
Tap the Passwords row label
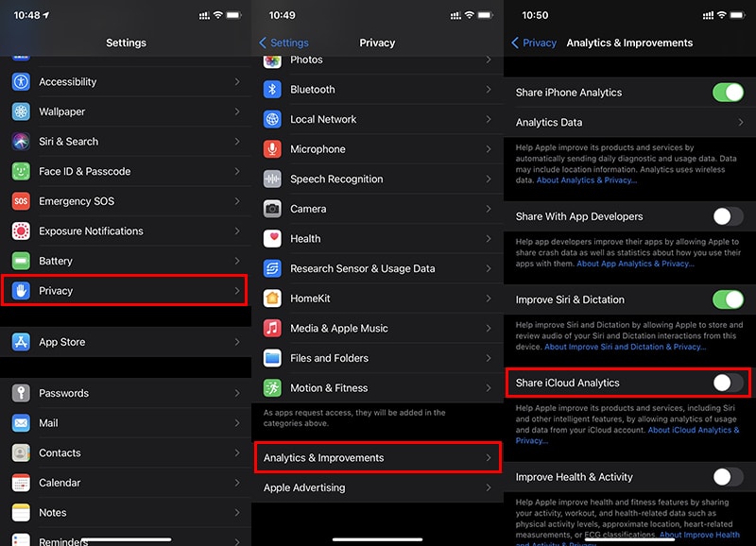(x=63, y=393)
